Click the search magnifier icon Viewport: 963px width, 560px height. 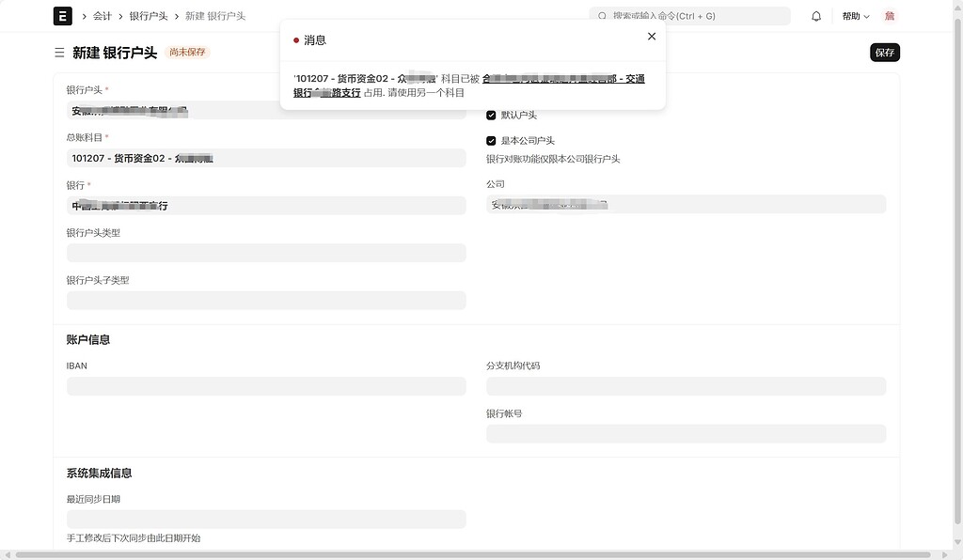602,16
